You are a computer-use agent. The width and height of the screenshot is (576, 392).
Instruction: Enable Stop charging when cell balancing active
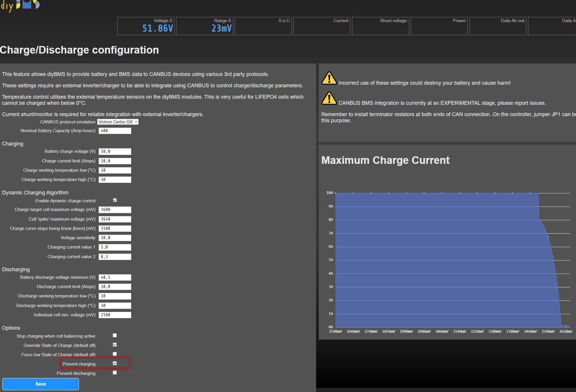pos(115,335)
